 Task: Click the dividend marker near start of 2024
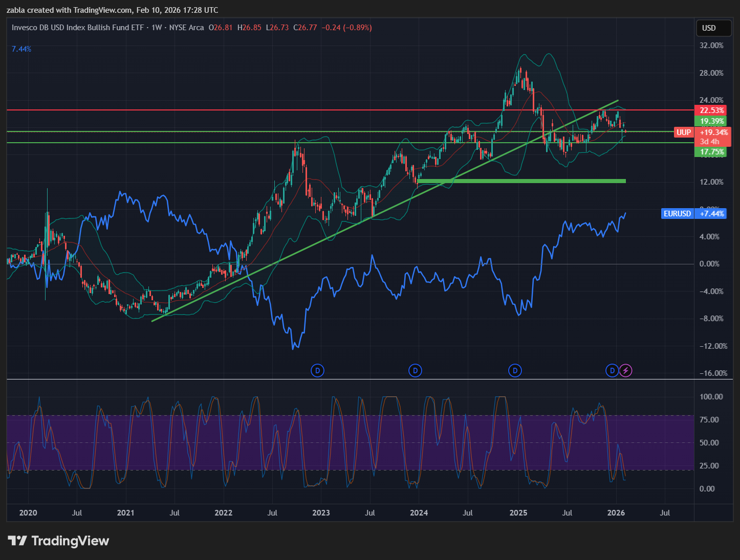(x=416, y=370)
